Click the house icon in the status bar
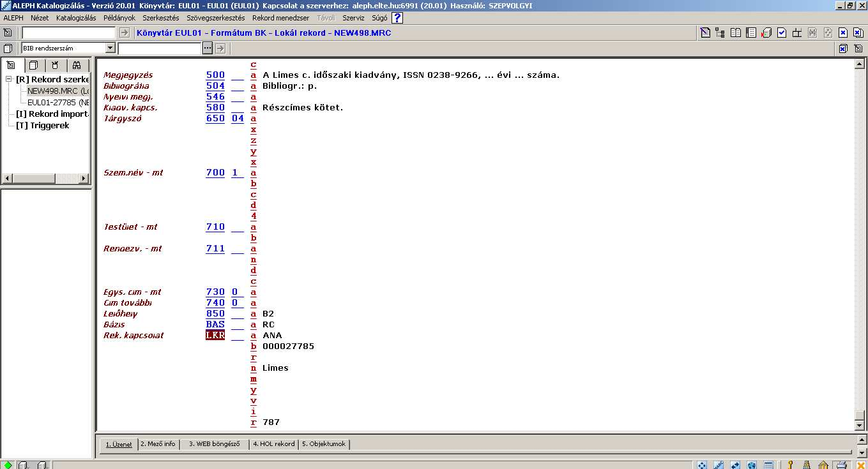 click(x=824, y=465)
